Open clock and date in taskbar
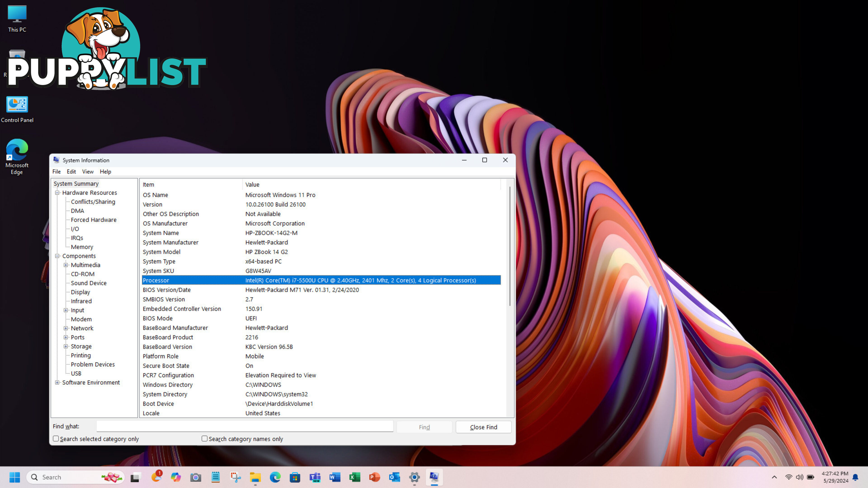The image size is (868, 488). click(835, 477)
